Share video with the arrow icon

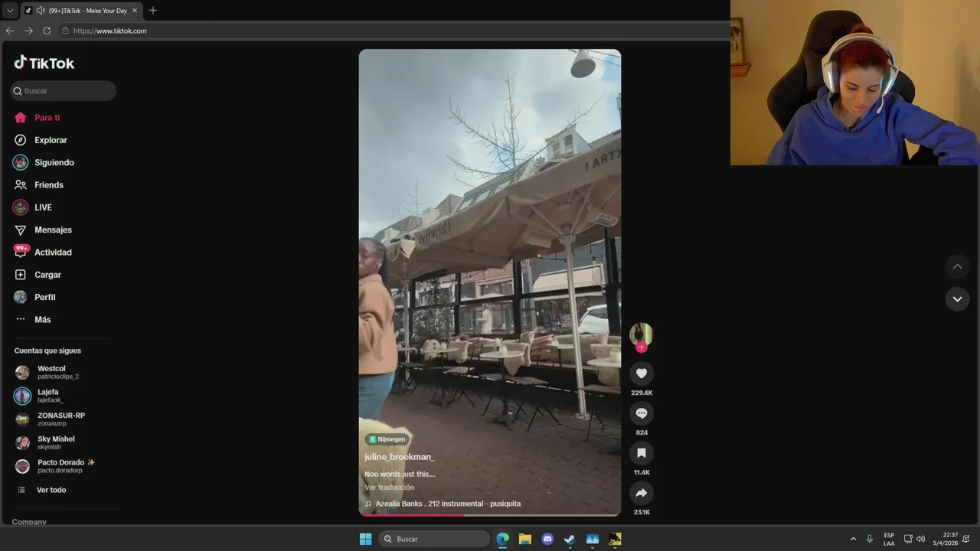coord(642,493)
